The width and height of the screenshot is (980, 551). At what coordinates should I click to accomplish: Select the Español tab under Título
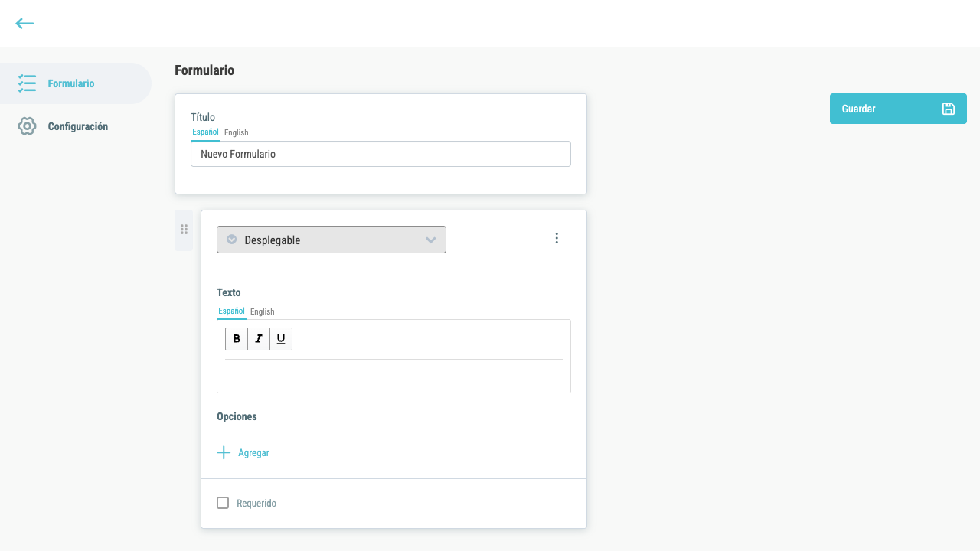coord(205,132)
